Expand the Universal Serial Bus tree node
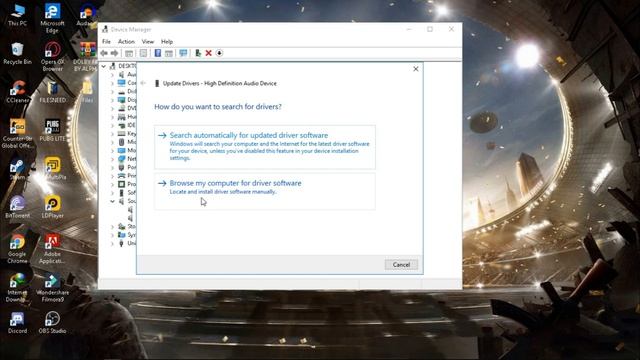Viewport: 640px width, 360px height. click(x=112, y=244)
